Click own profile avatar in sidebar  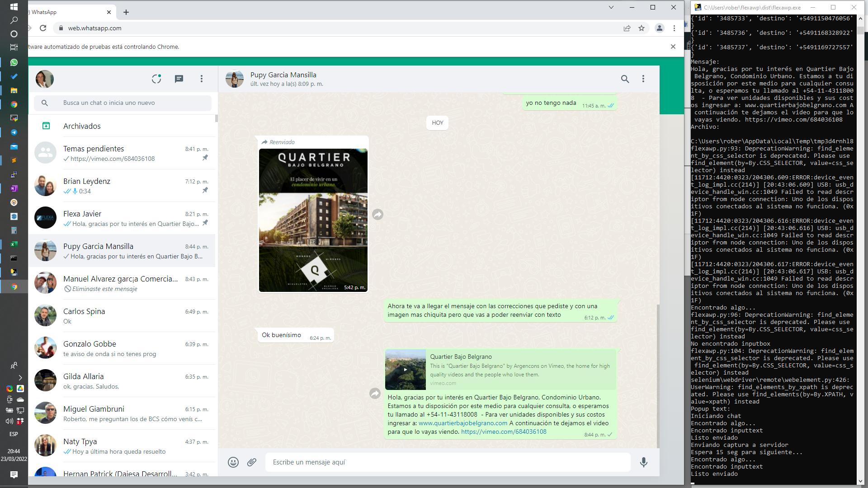coord(45,79)
